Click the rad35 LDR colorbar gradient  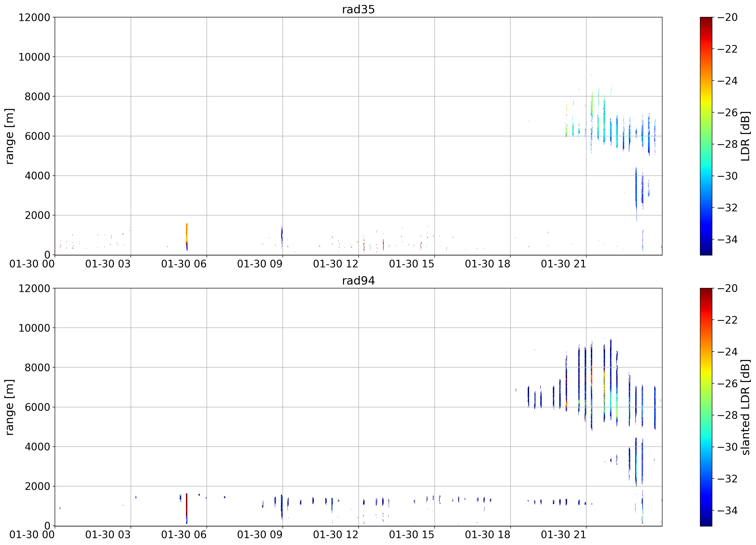pyautogui.click(x=706, y=136)
